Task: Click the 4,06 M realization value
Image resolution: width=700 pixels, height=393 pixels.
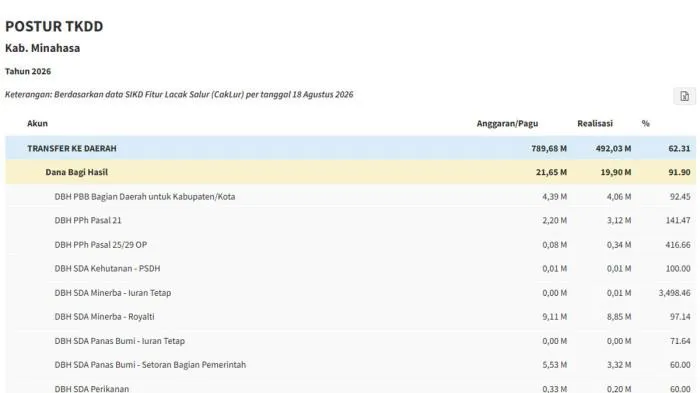Action: click(x=619, y=196)
